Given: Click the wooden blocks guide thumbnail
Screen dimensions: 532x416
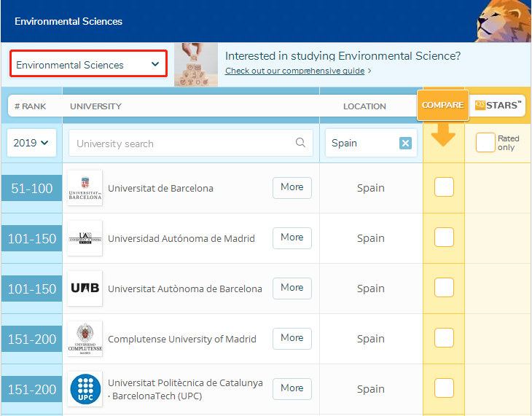Looking at the screenshot, I should pyautogui.click(x=196, y=64).
